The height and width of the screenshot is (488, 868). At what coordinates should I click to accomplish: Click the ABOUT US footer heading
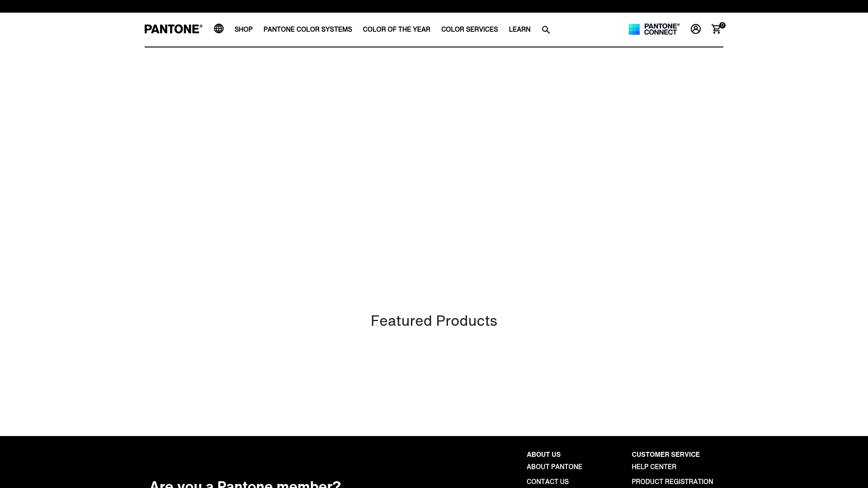click(x=543, y=455)
